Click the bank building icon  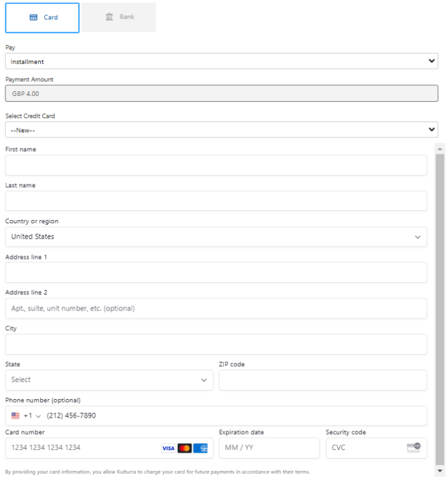(x=110, y=17)
